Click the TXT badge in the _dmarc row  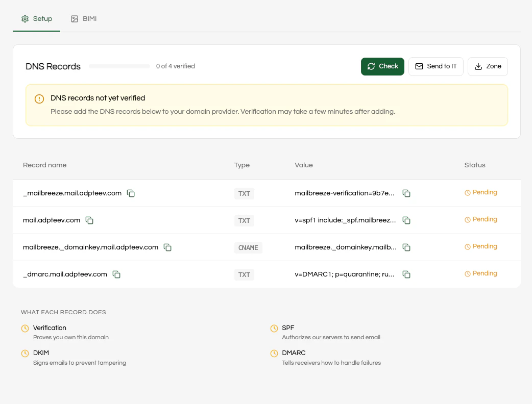pyautogui.click(x=244, y=274)
